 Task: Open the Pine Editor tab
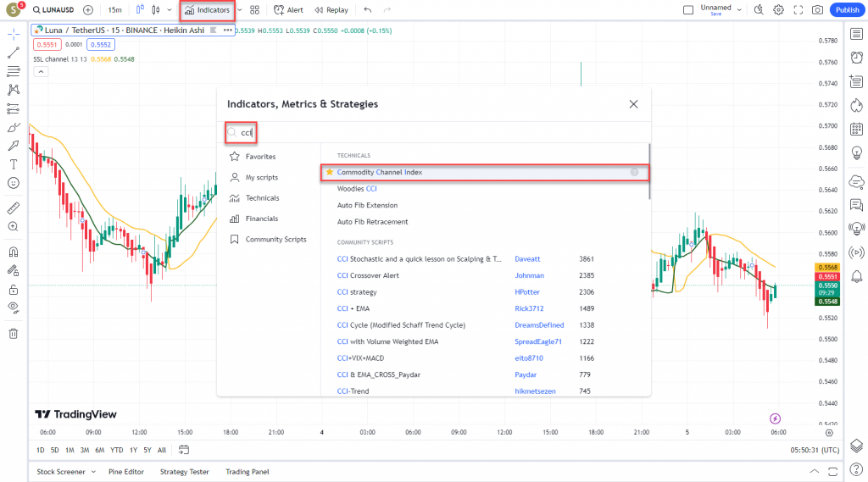pyautogui.click(x=126, y=472)
